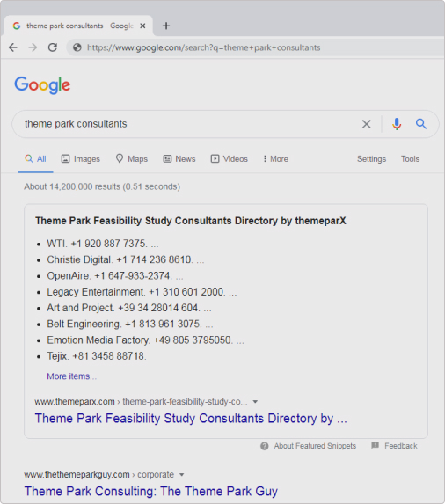This screenshot has height=504, width=445.
Task: Click the More items link
Action: pyautogui.click(x=71, y=376)
